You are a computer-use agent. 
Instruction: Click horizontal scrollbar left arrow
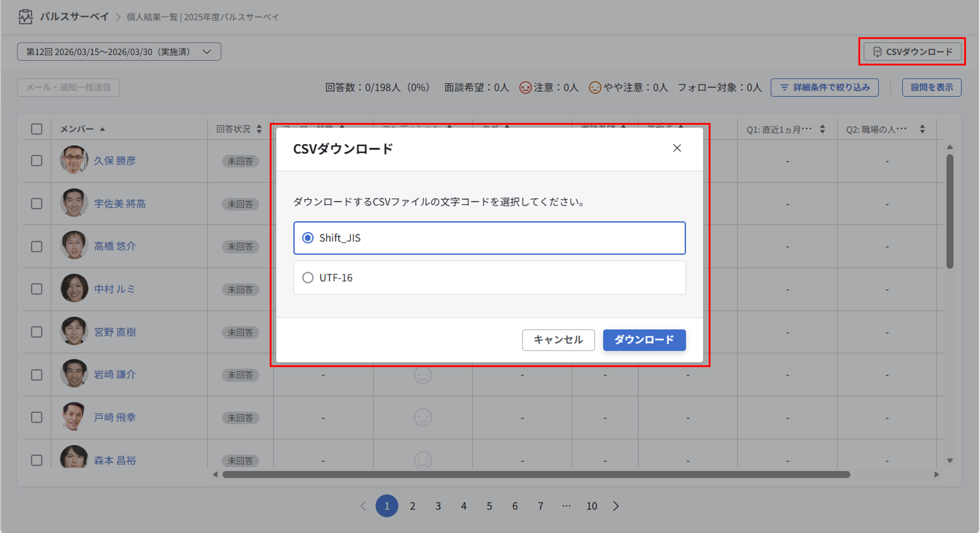pos(215,474)
